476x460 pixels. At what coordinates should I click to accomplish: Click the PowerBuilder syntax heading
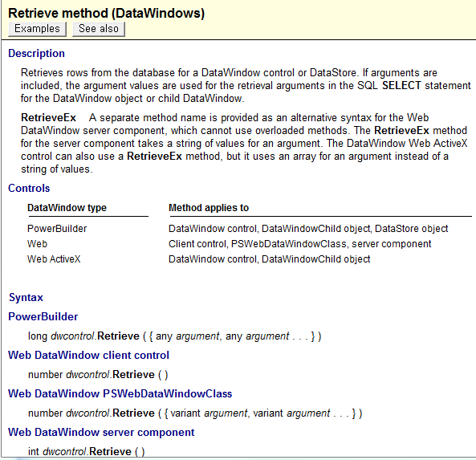43,316
